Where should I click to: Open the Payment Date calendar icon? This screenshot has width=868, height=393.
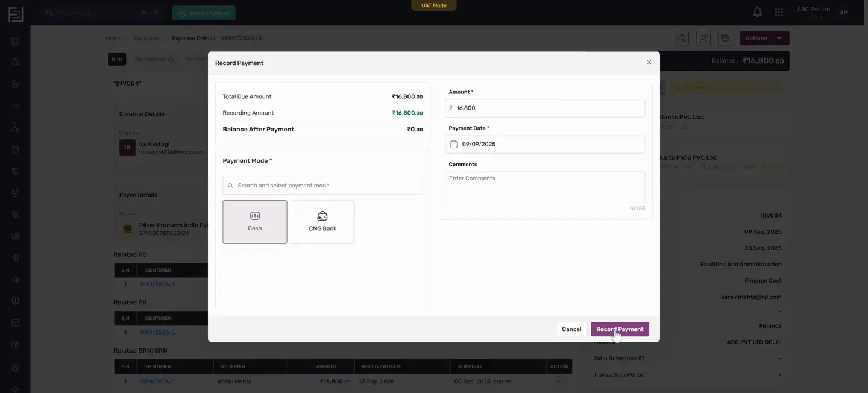454,145
